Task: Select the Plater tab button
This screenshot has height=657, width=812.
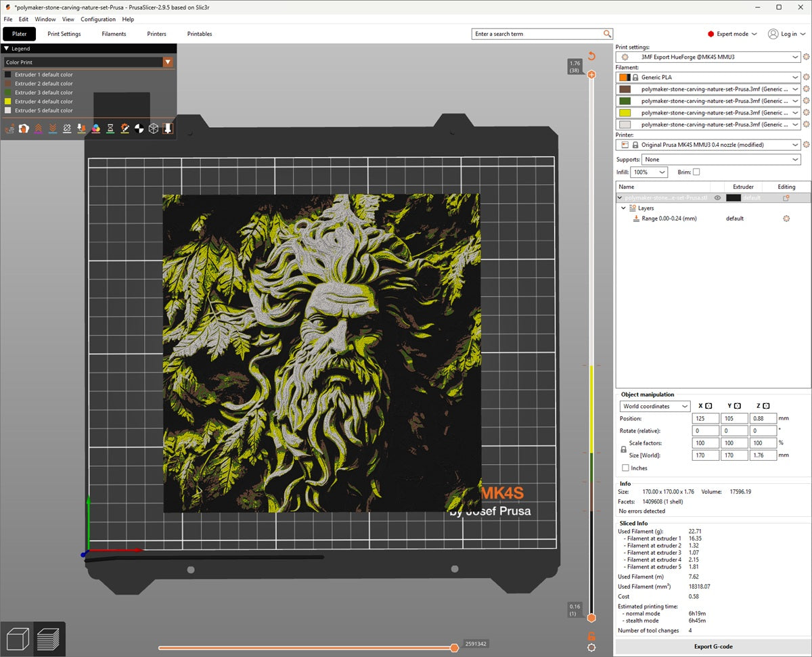Action: [20, 34]
